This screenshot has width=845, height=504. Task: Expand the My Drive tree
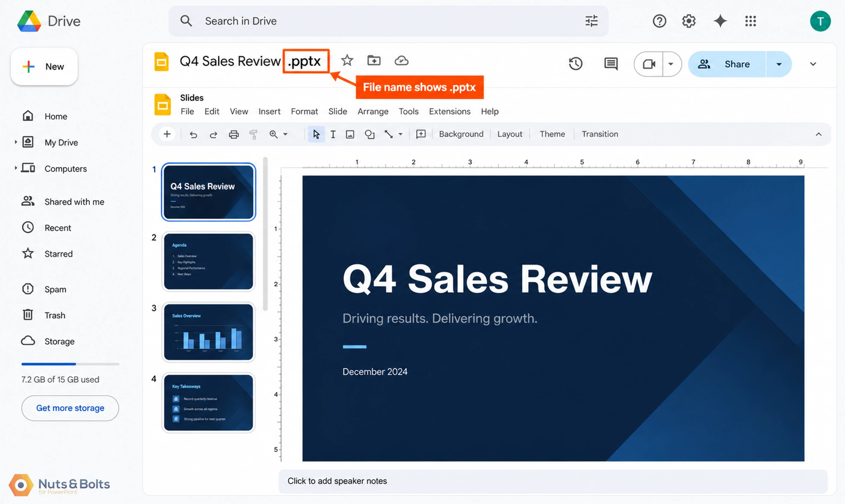[x=15, y=142]
